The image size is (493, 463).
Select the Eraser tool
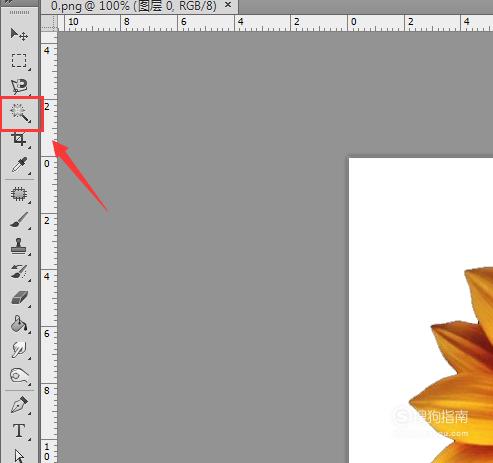(x=19, y=298)
